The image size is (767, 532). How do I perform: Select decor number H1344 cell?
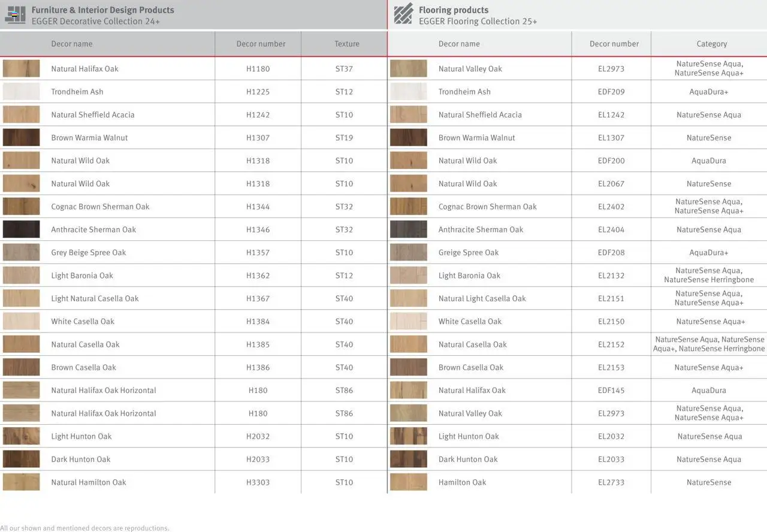[258, 207]
